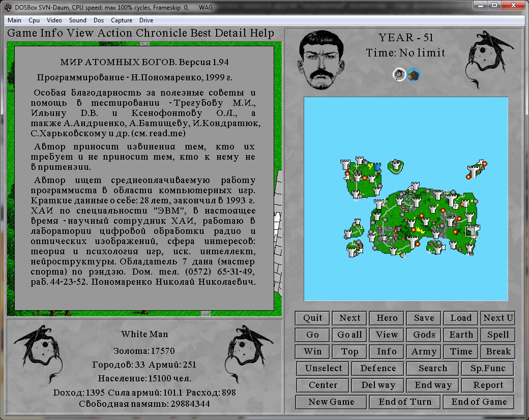Image resolution: width=529 pixels, height=420 pixels.
Task: Click the blue castle on the minimap
Action: [x=377, y=166]
